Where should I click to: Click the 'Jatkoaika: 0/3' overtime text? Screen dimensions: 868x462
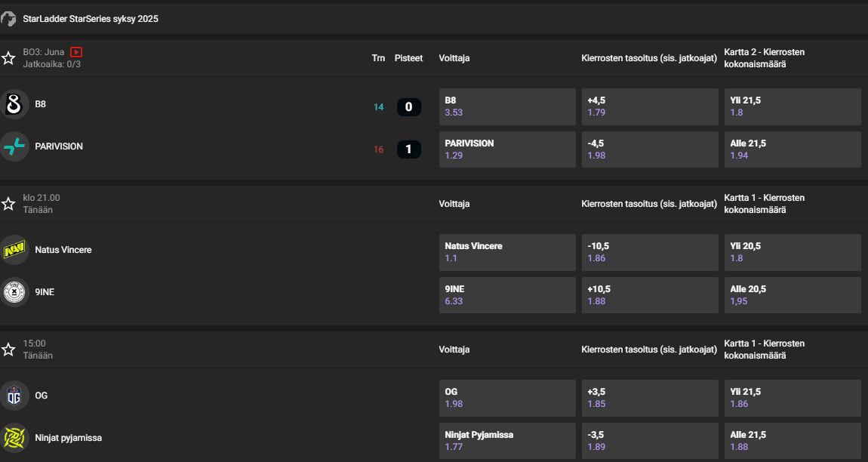(x=51, y=64)
